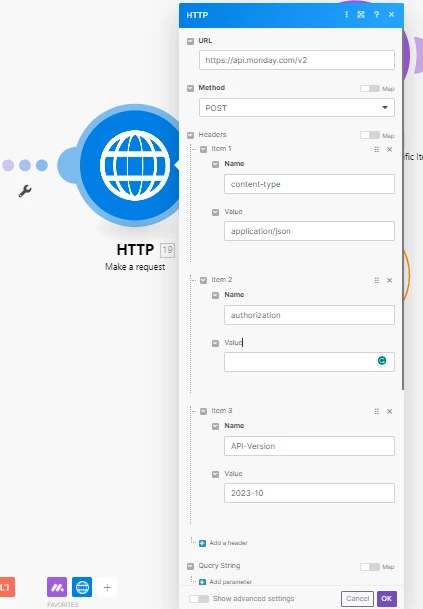Screen dimensions: 423x609
Task: Click the API-Version name field
Action: 309,446
